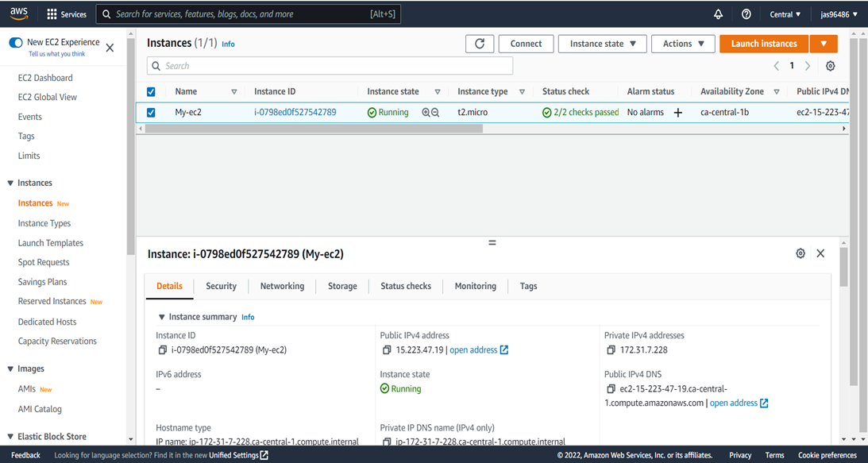The height and width of the screenshot is (463, 868).
Task: Close the New EC2 Experience banner
Action: 110,48
